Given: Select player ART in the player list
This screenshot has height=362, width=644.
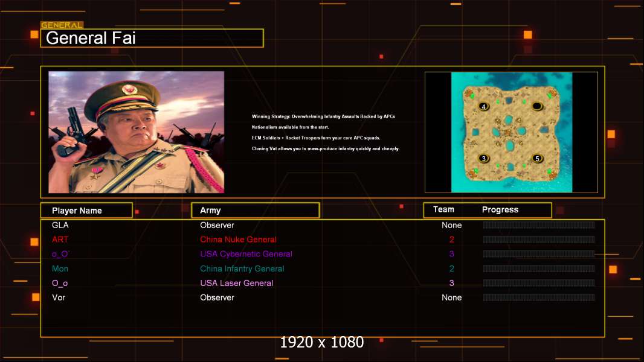Looking at the screenshot, I should point(60,240).
